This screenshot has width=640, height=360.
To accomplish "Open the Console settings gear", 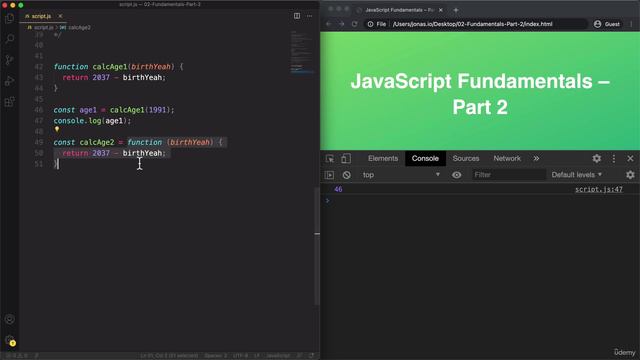I will pos(630,175).
